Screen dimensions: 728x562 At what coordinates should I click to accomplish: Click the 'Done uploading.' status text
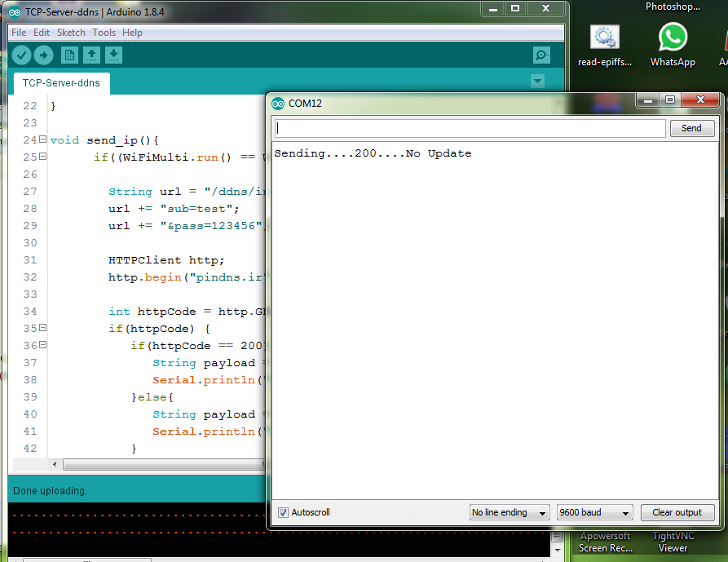pyautogui.click(x=50, y=491)
